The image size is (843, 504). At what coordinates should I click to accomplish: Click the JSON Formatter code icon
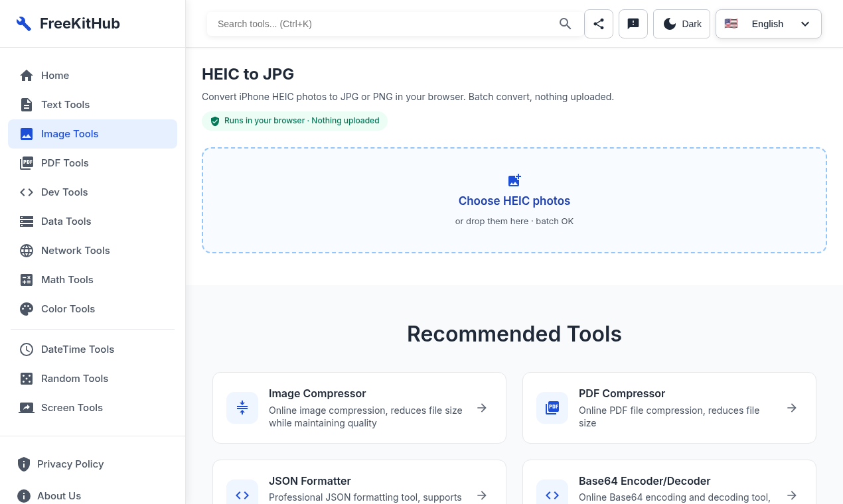242,495
